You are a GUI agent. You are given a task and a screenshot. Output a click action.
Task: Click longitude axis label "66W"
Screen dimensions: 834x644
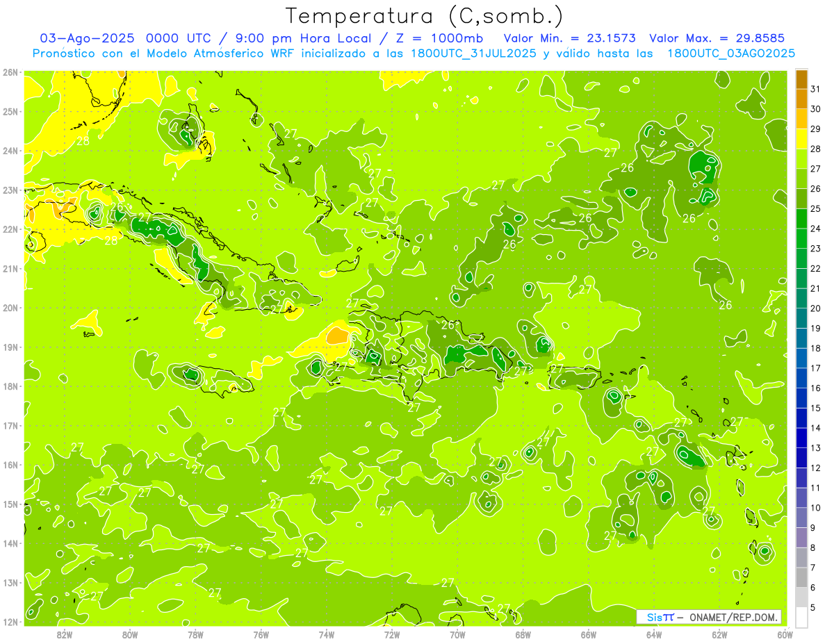[589, 634]
